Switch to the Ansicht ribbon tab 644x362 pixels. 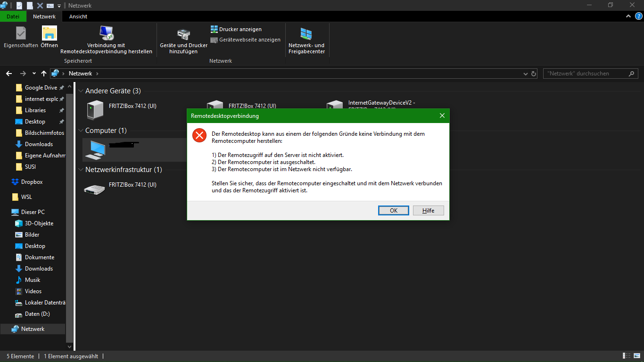78,16
